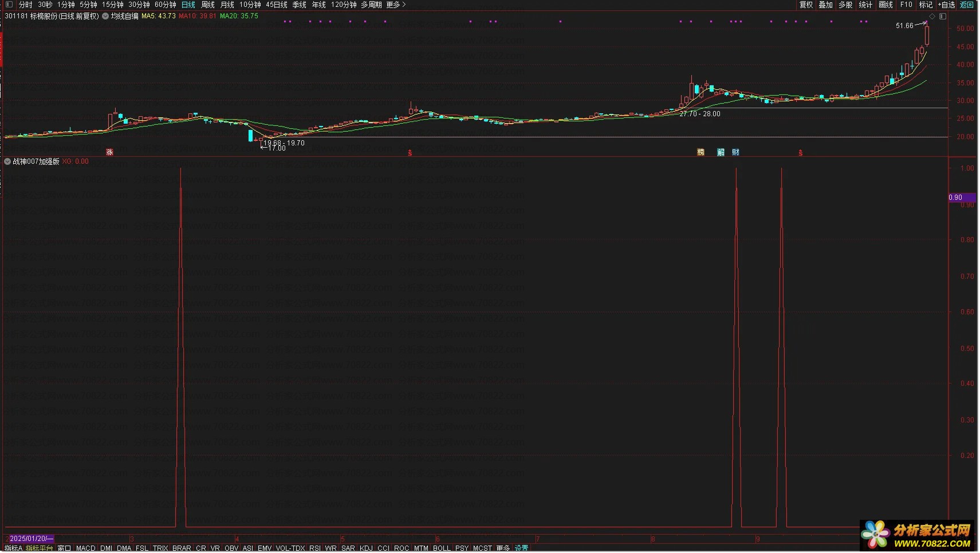
Task: Open the 多周期 multi-period selector
Action: (x=371, y=5)
